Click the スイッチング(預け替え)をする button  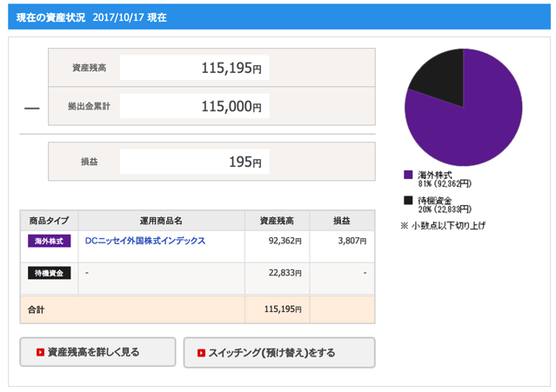coord(279,353)
